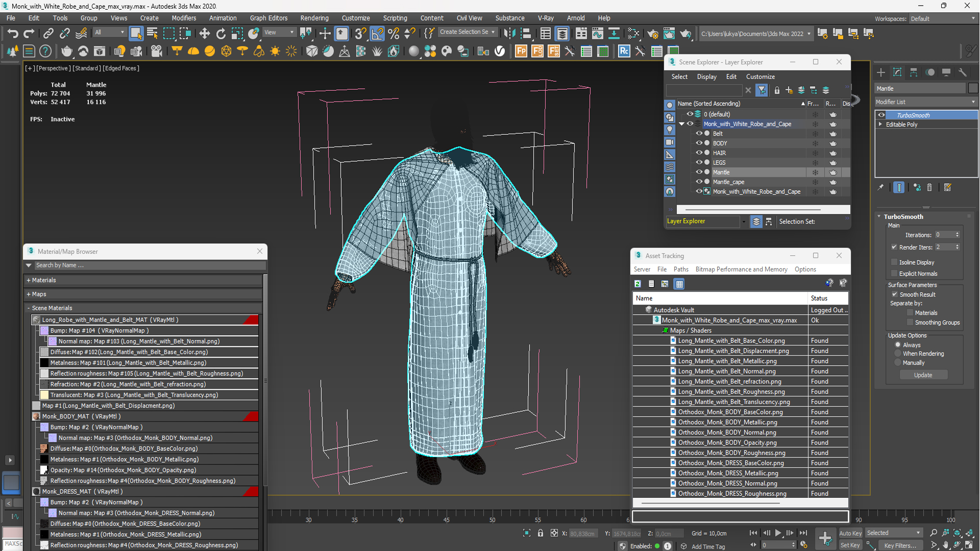
Task: Open the Paths menu in Asset Tracking
Action: click(x=681, y=269)
